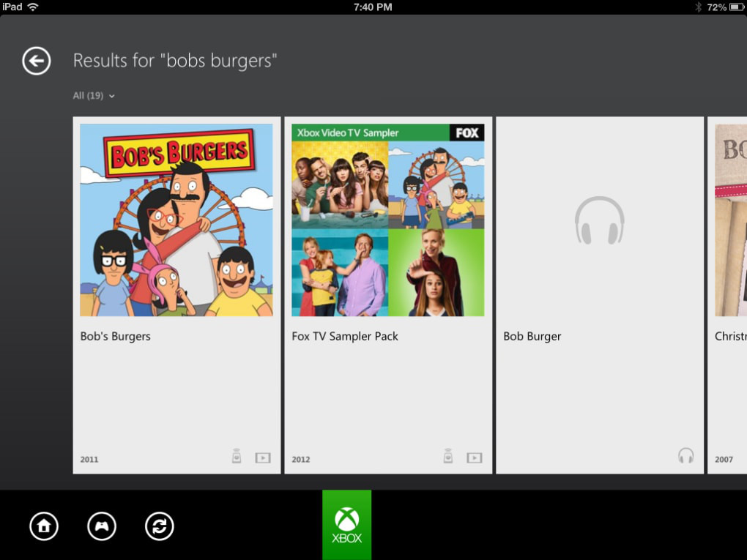The width and height of the screenshot is (747, 560).
Task: Tap the remote icon on Bob's Burgers card
Action: (x=237, y=456)
